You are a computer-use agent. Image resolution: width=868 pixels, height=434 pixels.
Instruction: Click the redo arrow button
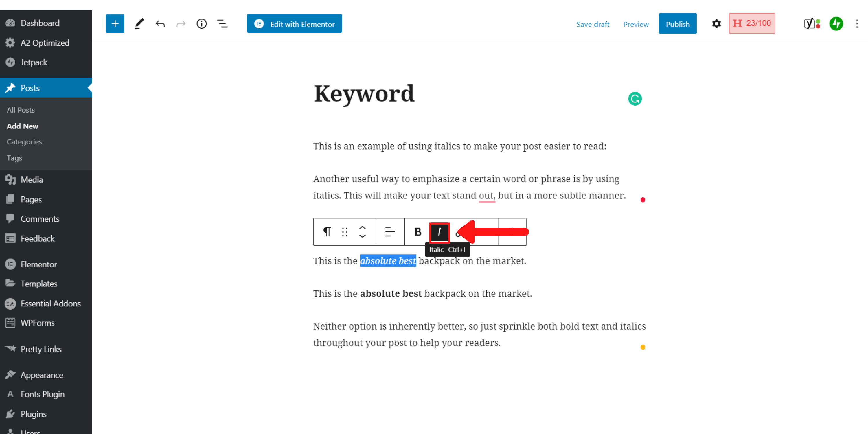tap(181, 24)
